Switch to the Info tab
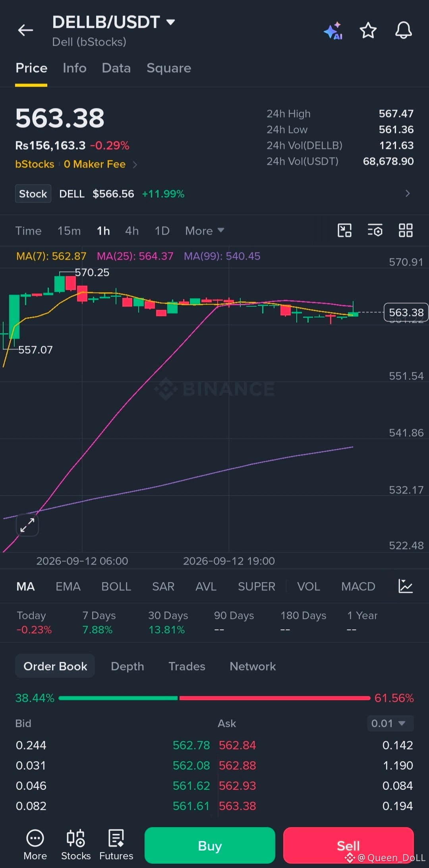 74,68
